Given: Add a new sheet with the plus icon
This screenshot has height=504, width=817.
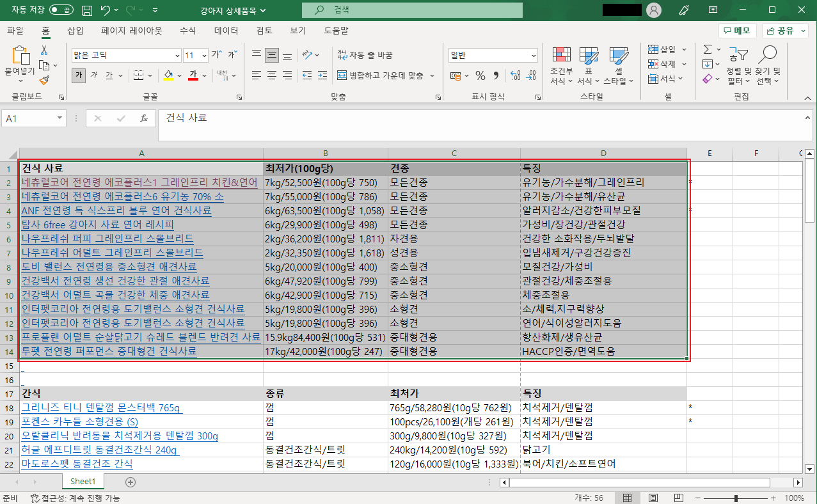Looking at the screenshot, I should point(131,482).
